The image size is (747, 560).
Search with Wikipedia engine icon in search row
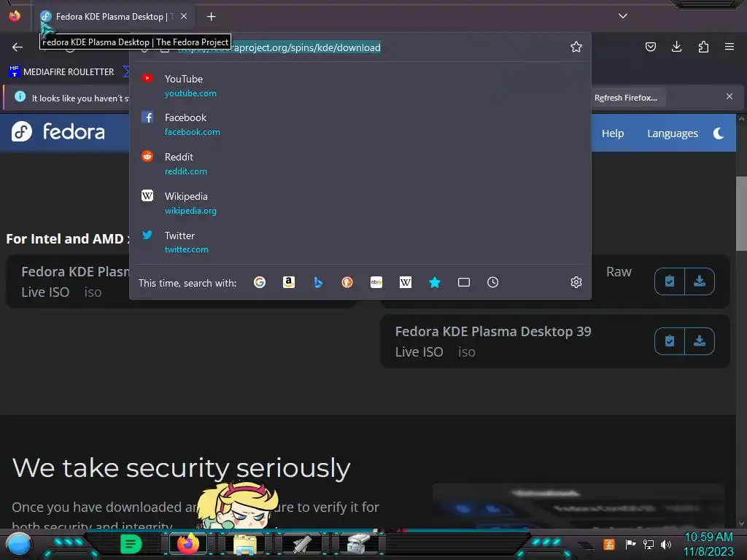(x=406, y=282)
